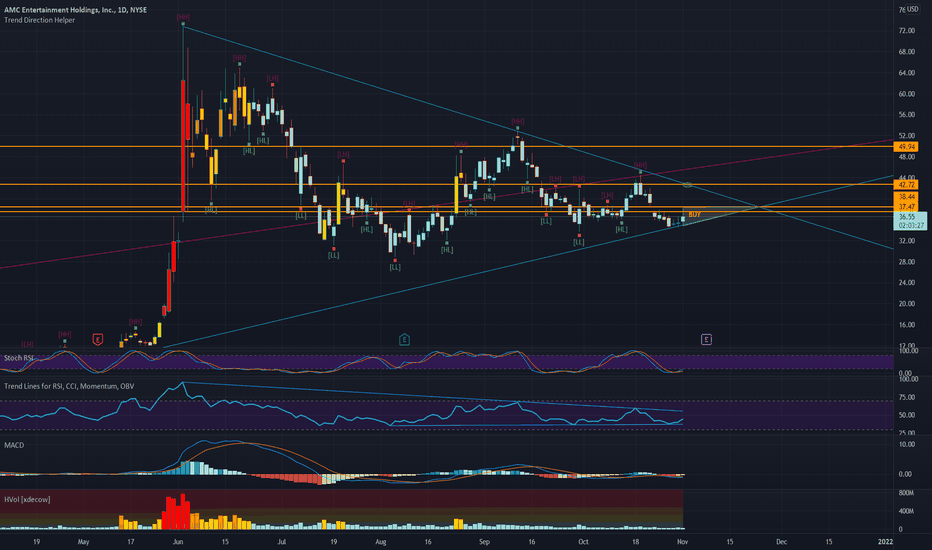Click the orange 37.47 price label
Viewport: 932px width, 550px height.
point(907,207)
